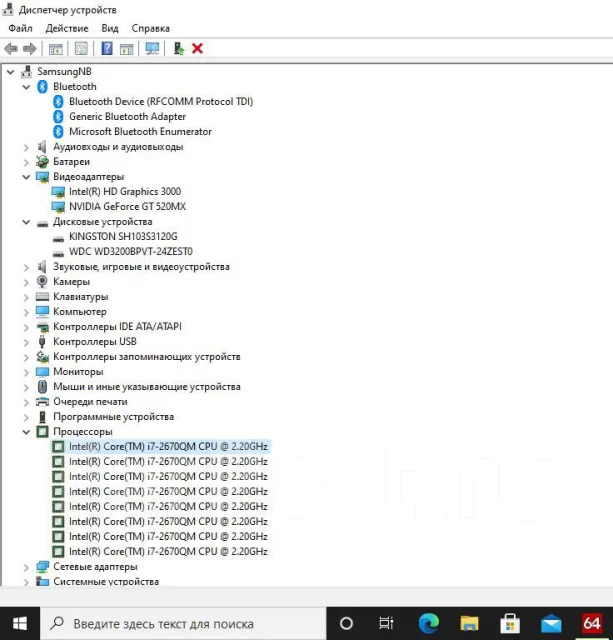Image resolution: width=613 pixels, height=640 pixels.
Task: Collapse the Процессоры category
Action: (27, 432)
